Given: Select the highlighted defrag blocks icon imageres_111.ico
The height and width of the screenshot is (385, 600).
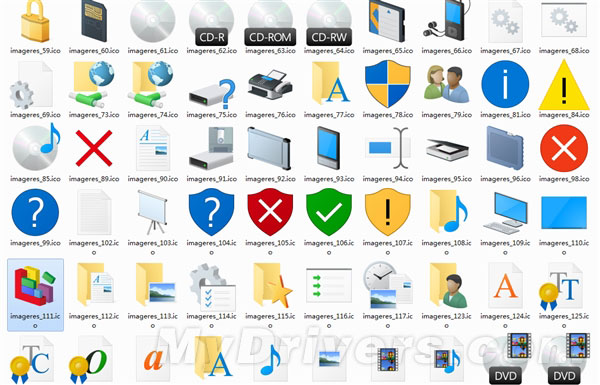Looking at the screenshot, I should coord(35,287).
